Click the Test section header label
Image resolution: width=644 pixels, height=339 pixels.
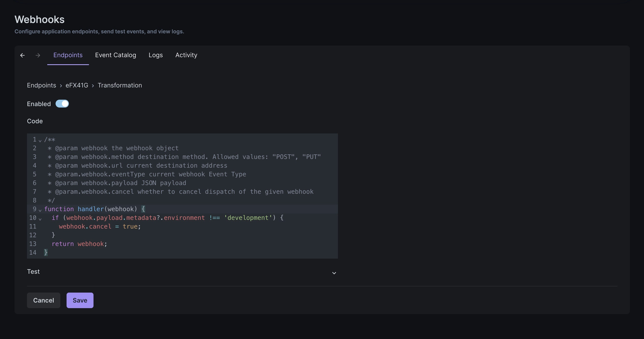pyautogui.click(x=33, y=271)
